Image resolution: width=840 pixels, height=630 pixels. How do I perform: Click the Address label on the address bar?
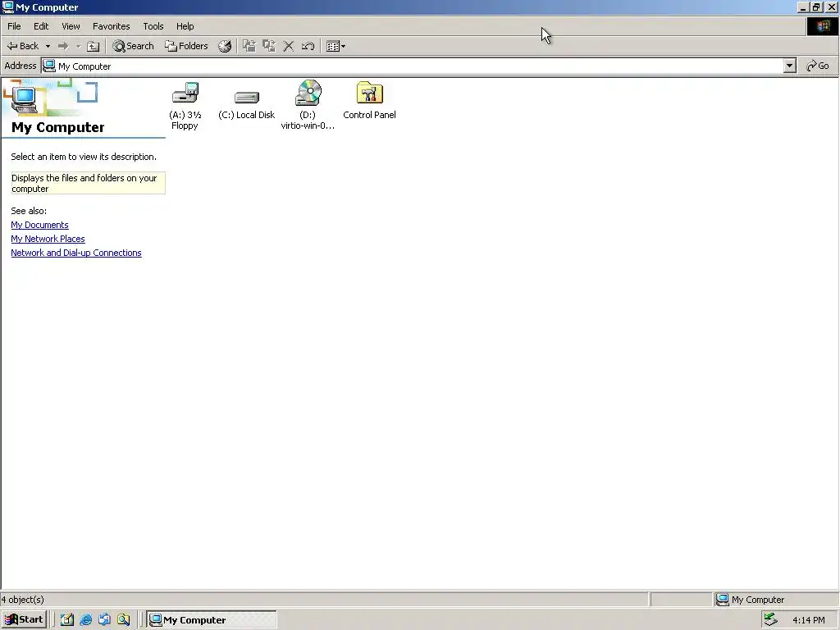pyautogui.click(x=21, y=66)
